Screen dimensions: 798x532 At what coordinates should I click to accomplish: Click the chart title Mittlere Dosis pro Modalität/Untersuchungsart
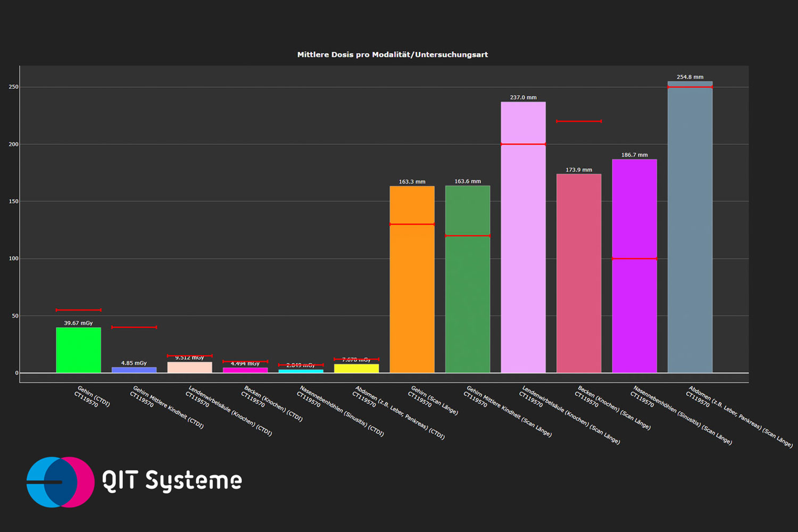[392, 55]
